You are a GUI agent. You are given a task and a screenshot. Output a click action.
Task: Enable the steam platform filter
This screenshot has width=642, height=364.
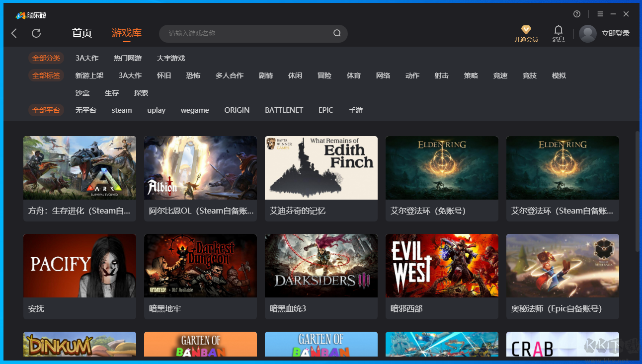point(122,110)
